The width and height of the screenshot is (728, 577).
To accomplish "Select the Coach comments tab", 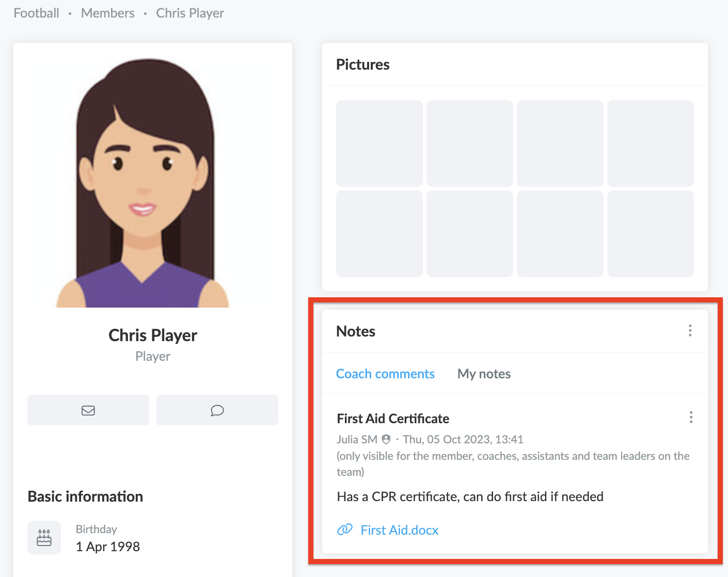I will (x=385, y=374).
